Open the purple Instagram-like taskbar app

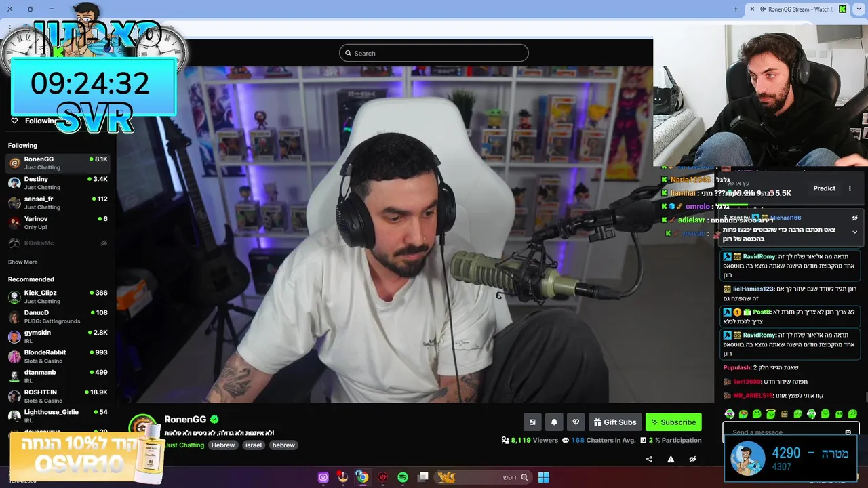pos(323,477)
